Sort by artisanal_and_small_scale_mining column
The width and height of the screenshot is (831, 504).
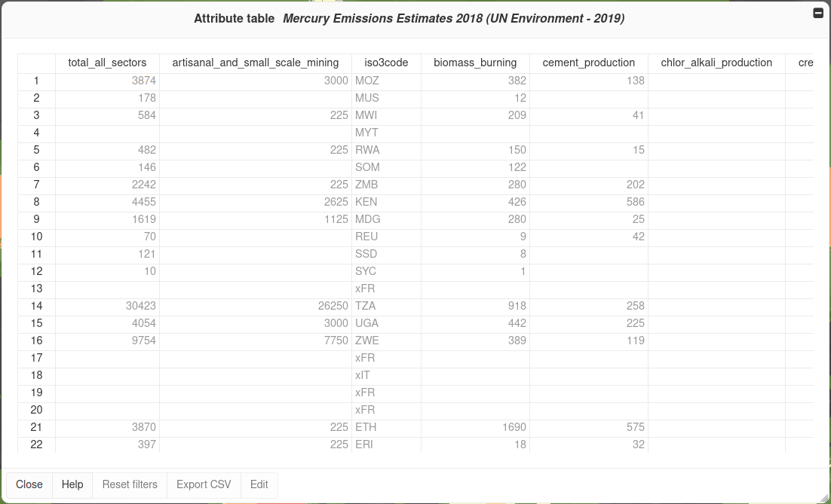tap(256, 63)
